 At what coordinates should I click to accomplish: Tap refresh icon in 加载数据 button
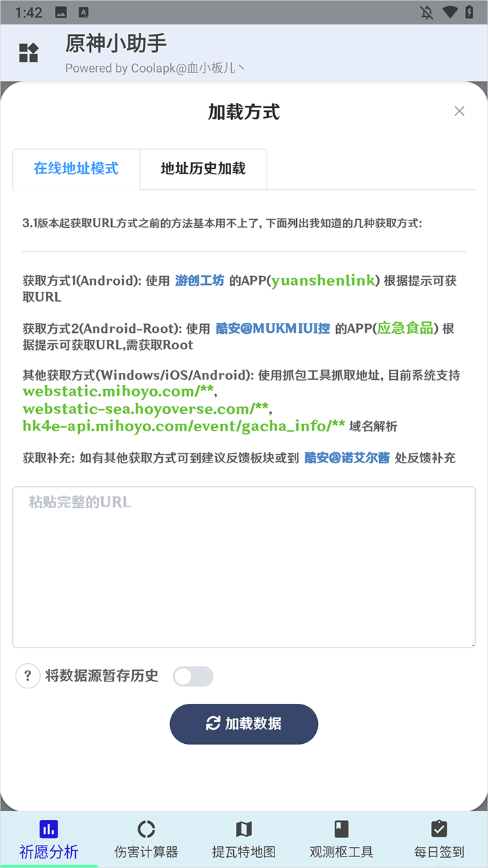[x=213, y=724]
